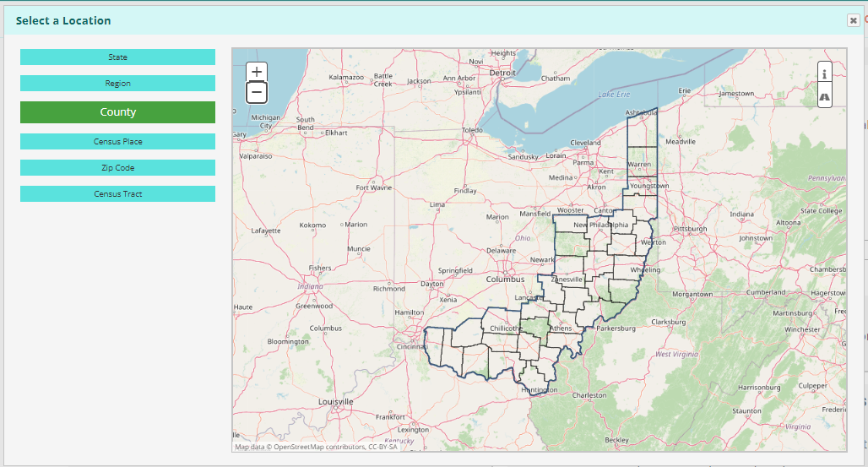Pick the county containing Athens
The height and width of the screenshot is (467, 868).
pos(560,327)
